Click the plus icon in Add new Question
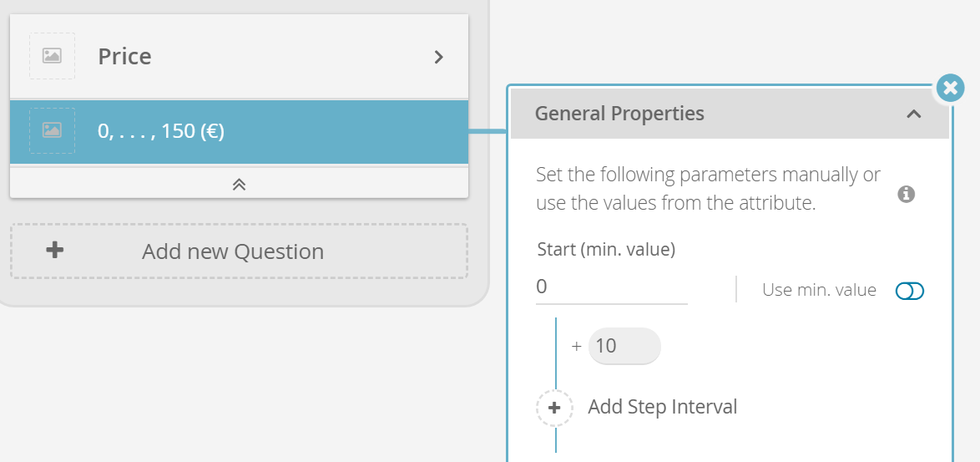The image size is (980, 462). point(55,251)
